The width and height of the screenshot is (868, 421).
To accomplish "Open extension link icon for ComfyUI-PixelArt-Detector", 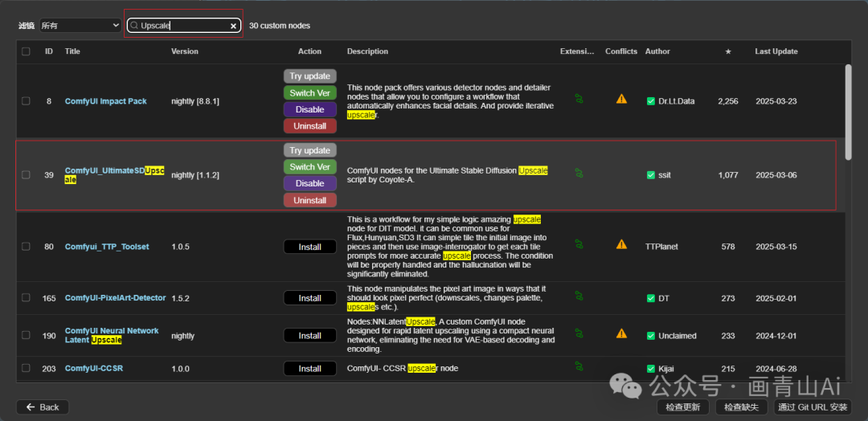I will (x=579, y=296).
